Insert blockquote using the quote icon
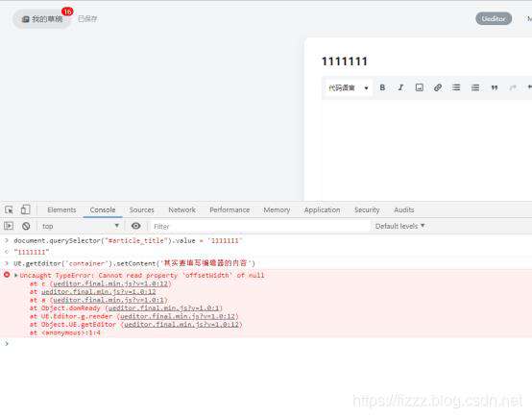The image size is (532, 418). 495,87
